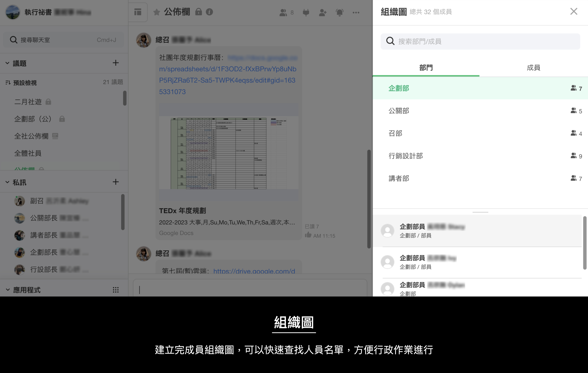Open the sidebar layout panel icon
This screenshot has width=588, height=373.
pos(138,12)
